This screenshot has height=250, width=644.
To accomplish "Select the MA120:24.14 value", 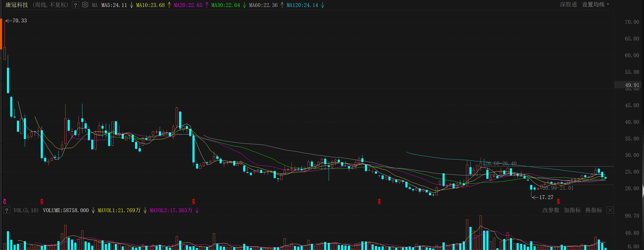I will pyautogui.click(x=302, y=5).
